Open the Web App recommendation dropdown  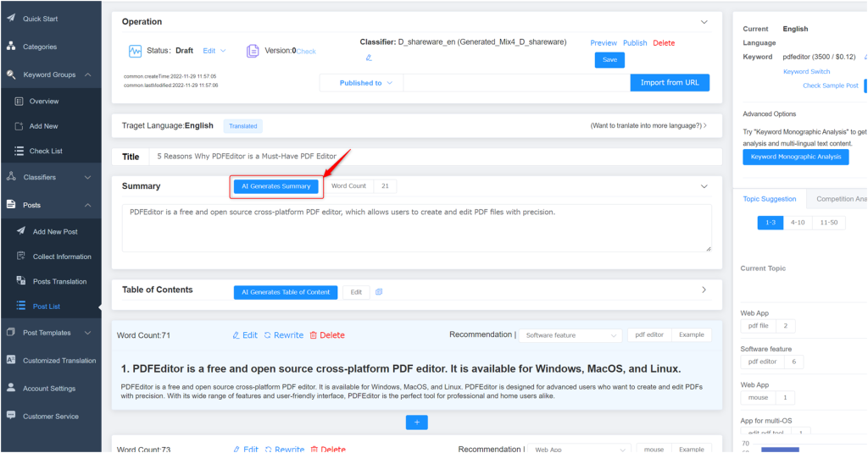point(579,449)
